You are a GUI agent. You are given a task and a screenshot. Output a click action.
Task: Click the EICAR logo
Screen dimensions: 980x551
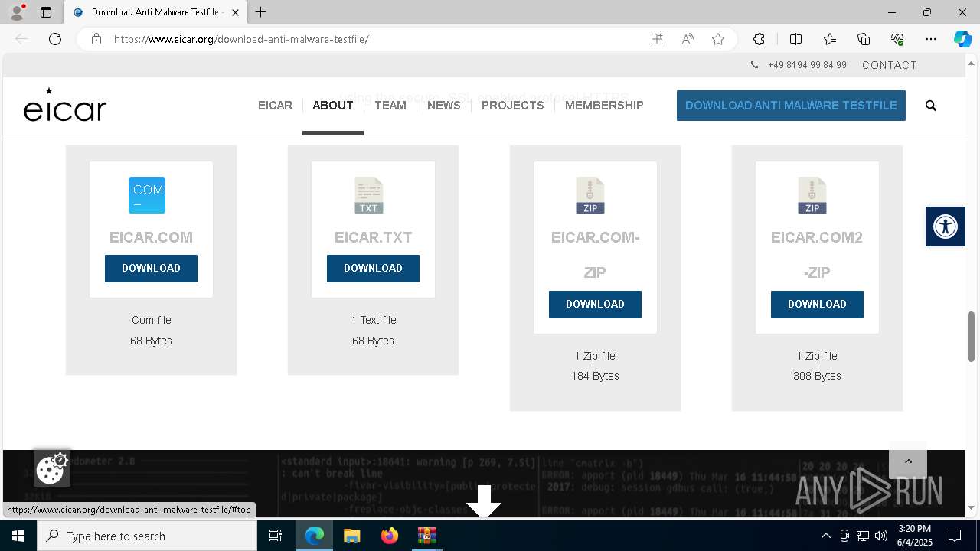click(65, 105)
